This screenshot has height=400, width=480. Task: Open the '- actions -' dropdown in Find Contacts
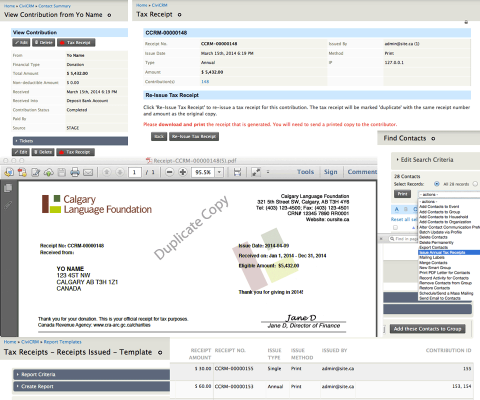pyautogui.click(x=449, y=194)
